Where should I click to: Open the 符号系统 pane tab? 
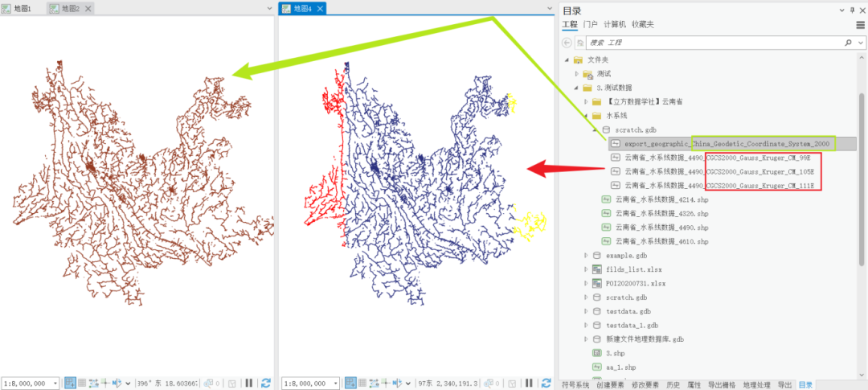tap(575, 385)
